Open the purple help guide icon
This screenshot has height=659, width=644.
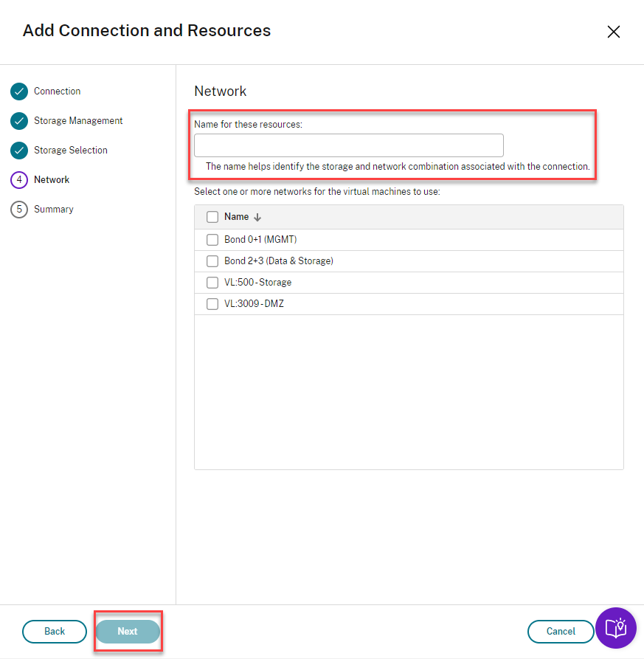click(615, 628)
